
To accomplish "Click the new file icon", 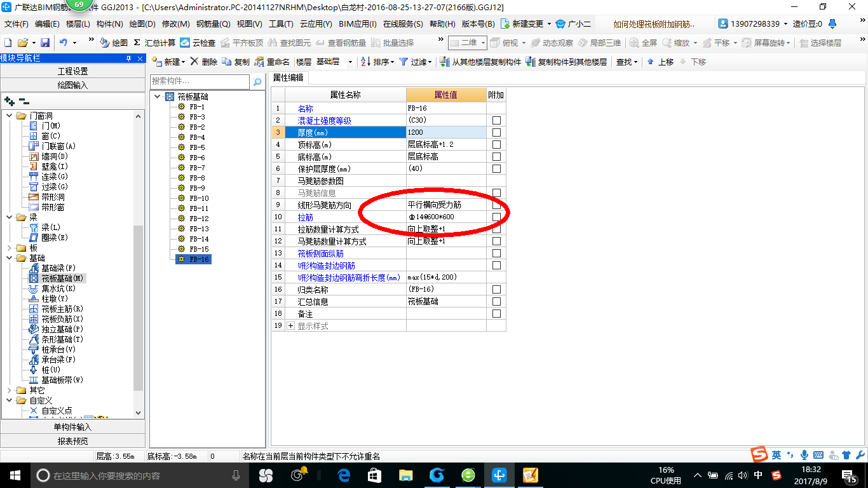I will coord(8,43).
